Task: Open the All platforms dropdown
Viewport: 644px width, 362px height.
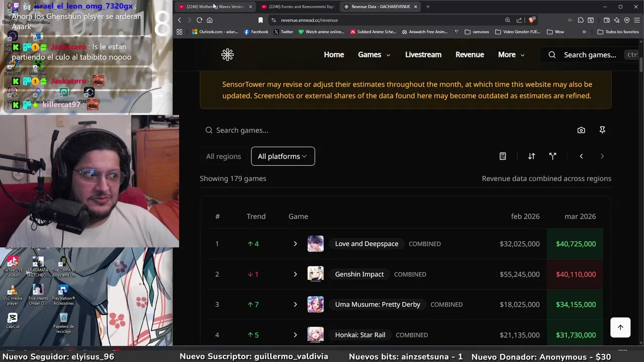Action: [x=283, y=156]
